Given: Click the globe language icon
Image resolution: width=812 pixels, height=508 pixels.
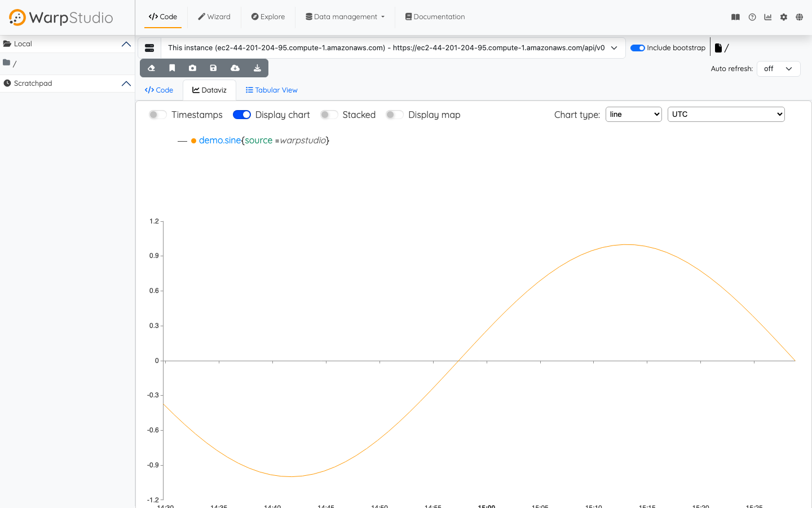Looking at the screenshot, I should coord(800,17).
